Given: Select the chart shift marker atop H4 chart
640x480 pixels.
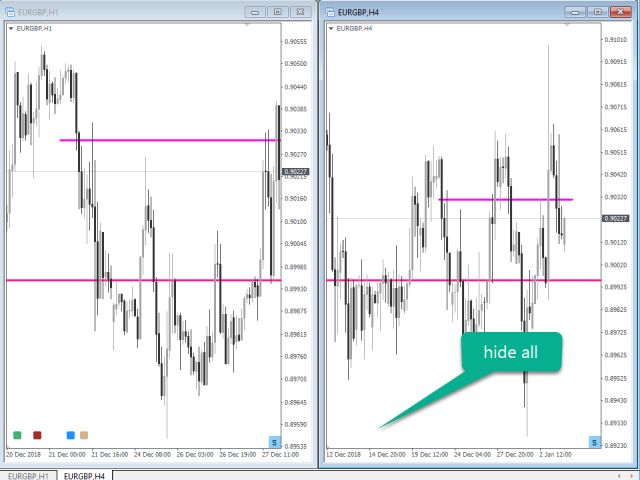Looking at the screenshot, I should click(x=567, y=25).
